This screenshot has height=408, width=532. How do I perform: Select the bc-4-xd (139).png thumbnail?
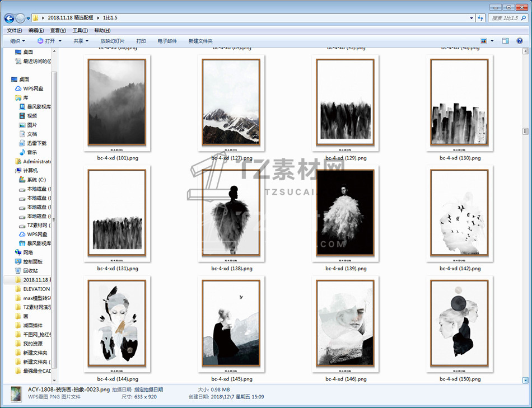tap(346, 213)
